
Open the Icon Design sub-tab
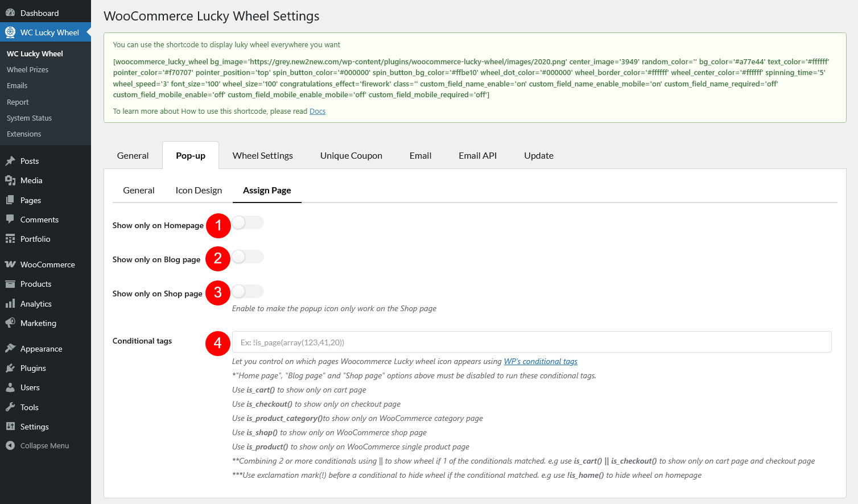pyautogui.click(x=199, y=191)
